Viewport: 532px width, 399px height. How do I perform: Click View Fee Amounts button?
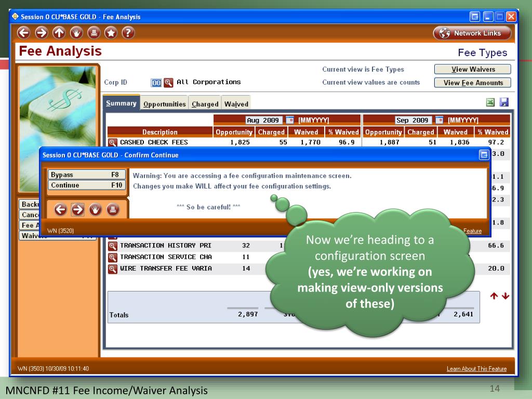473,83
